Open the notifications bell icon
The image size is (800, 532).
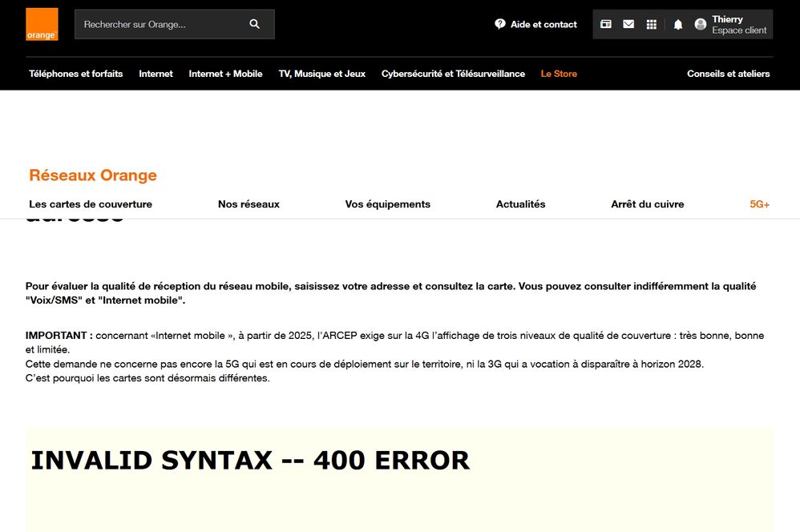pos(678,25)
